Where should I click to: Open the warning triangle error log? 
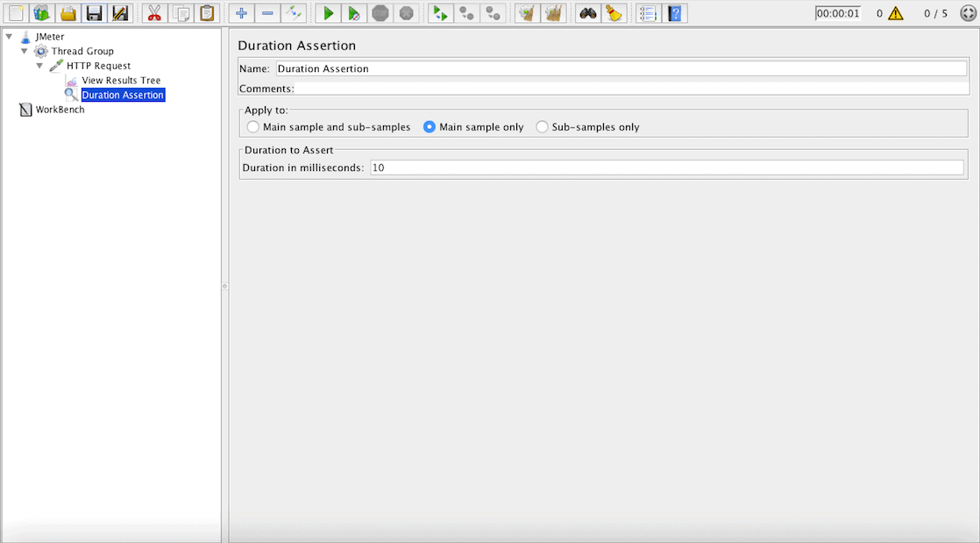click(896, 13)
